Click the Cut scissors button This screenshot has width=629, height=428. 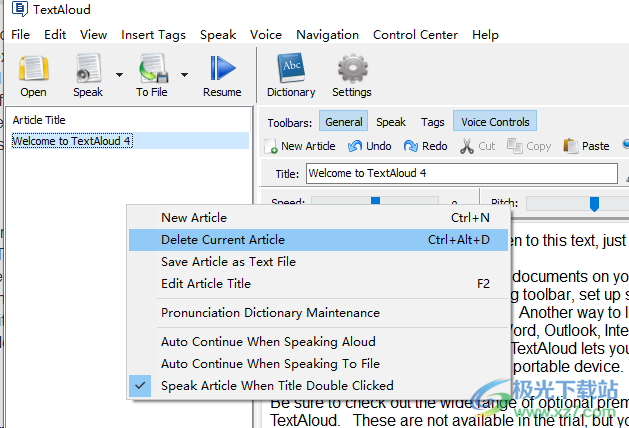coord(477,146)
